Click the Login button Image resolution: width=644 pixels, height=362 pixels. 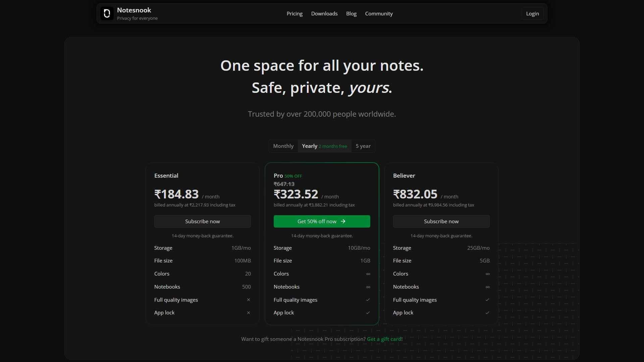(x=532, y=13)
